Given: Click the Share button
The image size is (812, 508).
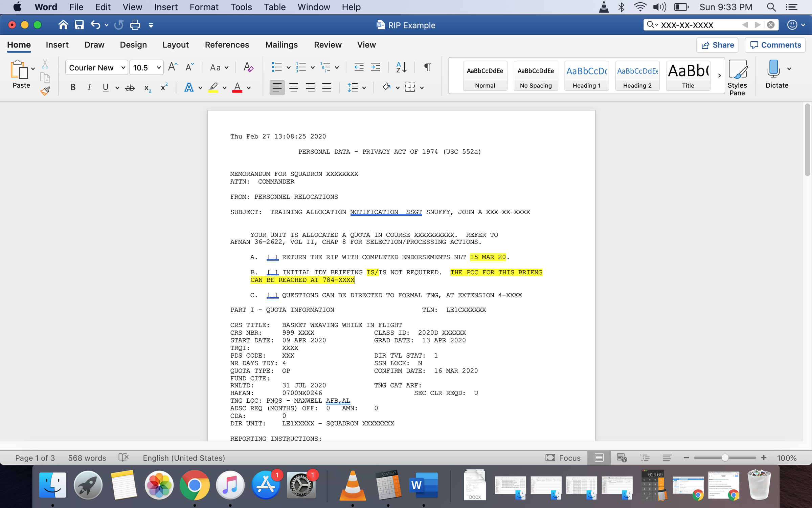Looking at the screenshot, I should 717,45.
